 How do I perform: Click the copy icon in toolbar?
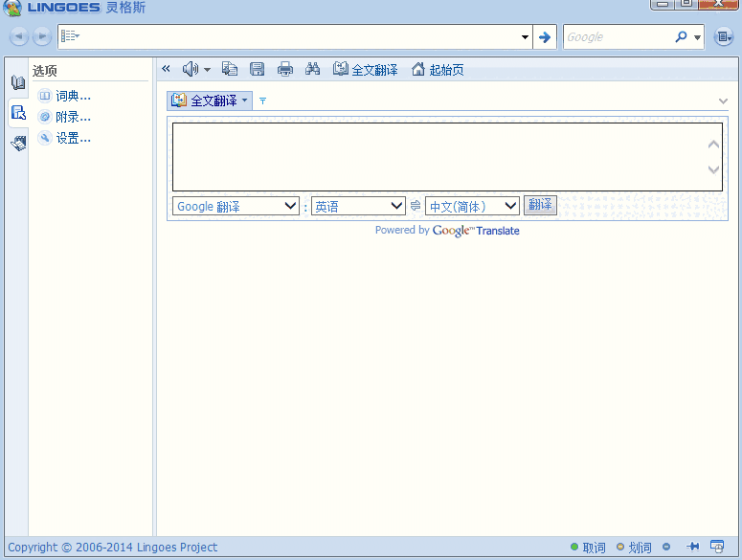click(230, 69)
